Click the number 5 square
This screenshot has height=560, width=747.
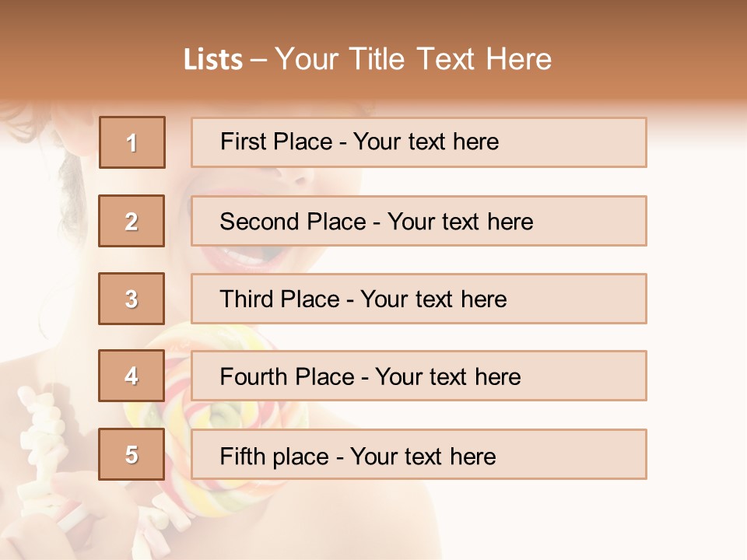(x=132, y=454)
